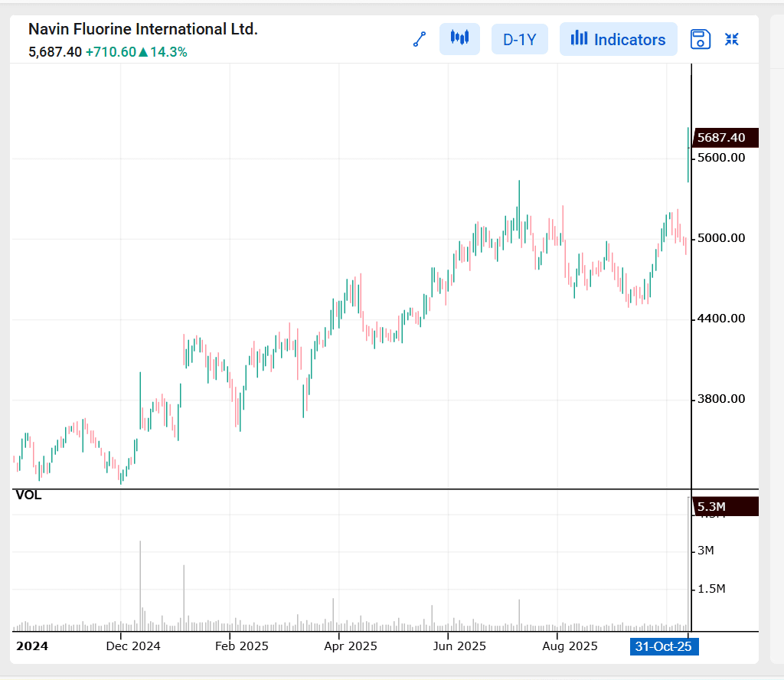Click the 4400.00 price axis label
Viewport: 784px width, 680px height.
click(x=721, y=319)
